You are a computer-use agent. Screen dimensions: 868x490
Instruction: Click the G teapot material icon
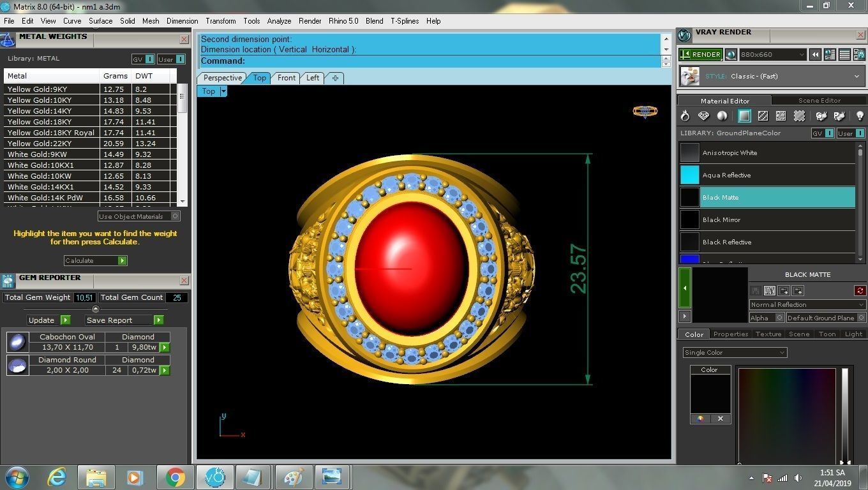pyautogui.click(x=821, y=116)
